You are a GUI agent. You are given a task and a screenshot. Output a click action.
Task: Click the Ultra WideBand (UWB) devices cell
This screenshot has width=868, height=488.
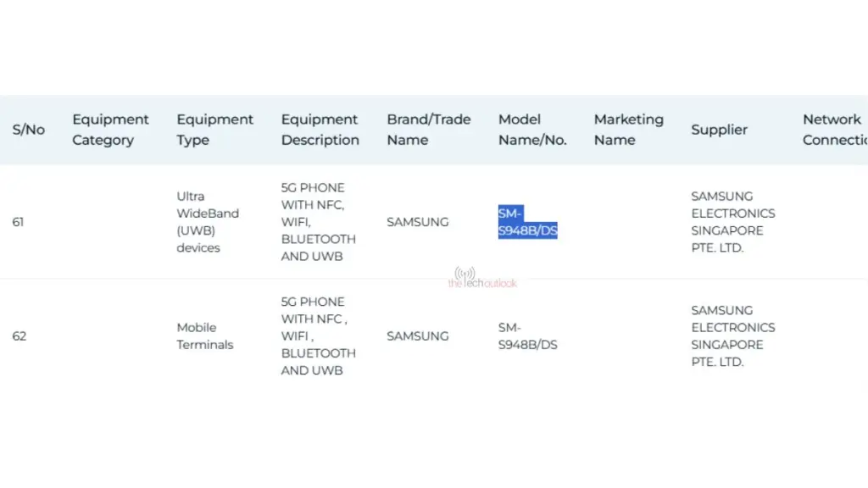[208, 222]
